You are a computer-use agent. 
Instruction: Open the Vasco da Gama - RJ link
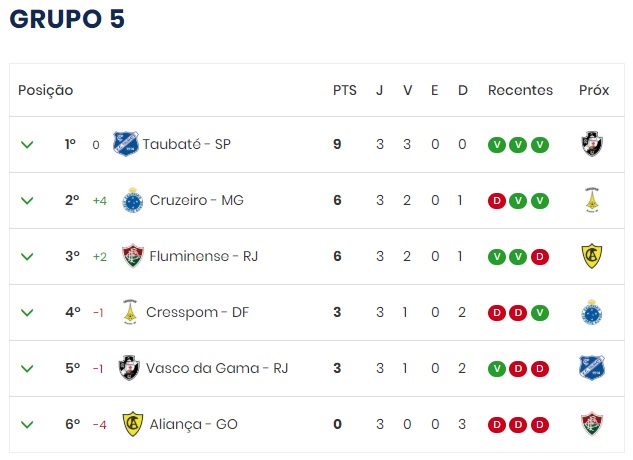coord(217,368)
